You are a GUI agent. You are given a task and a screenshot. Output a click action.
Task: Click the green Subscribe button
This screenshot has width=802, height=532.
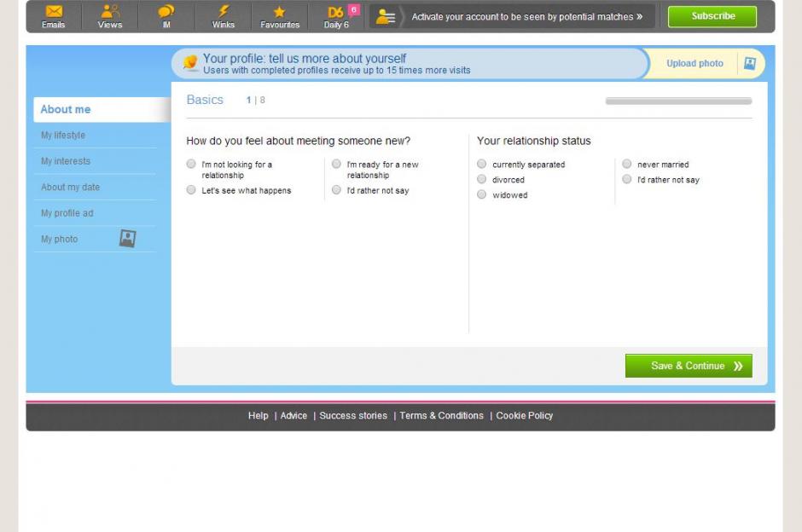pos(712,16)
